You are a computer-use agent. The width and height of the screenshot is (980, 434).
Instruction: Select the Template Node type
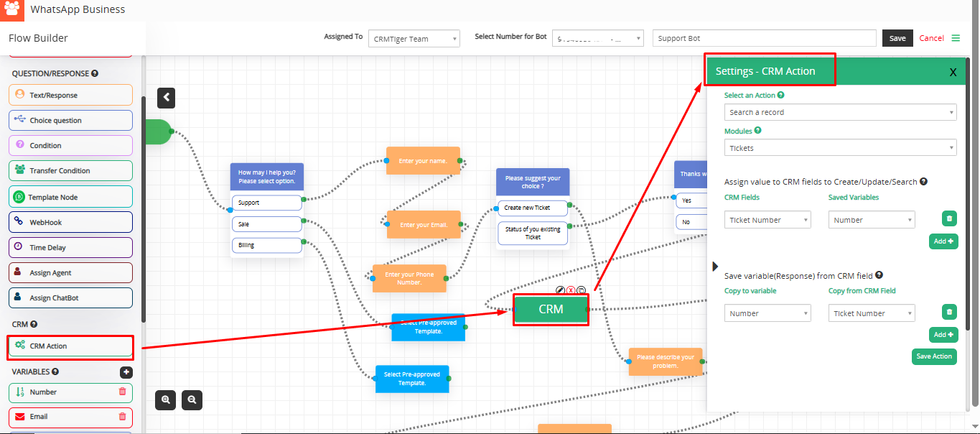(71, 197)
